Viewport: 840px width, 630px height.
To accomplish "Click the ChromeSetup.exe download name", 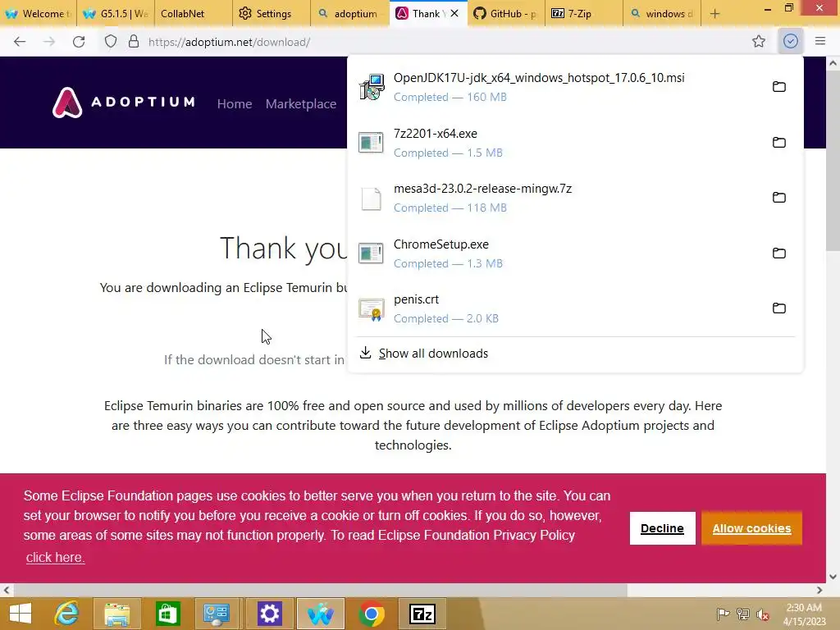I will pyautogui.click(x=441, y=244).
